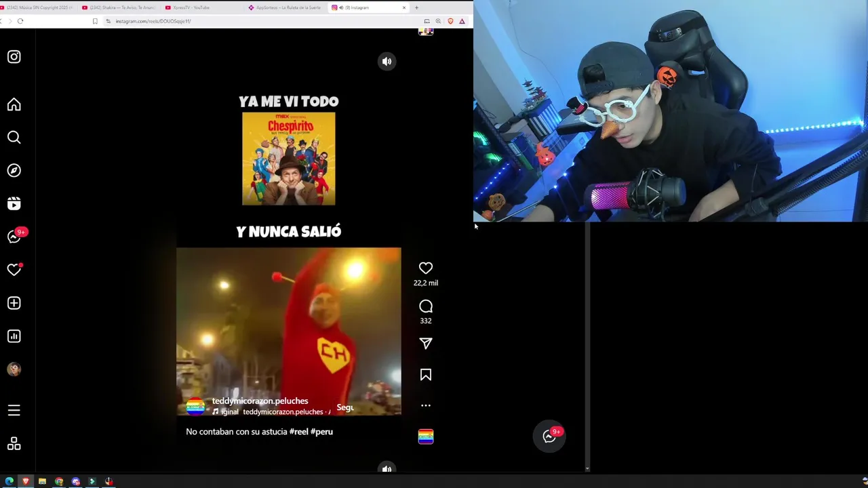Open Google Chrome from taskbar

click(59, 481)
